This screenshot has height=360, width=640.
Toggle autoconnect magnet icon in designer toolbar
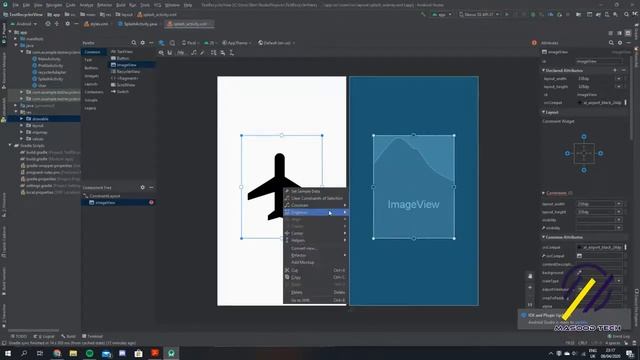(170, 53)
